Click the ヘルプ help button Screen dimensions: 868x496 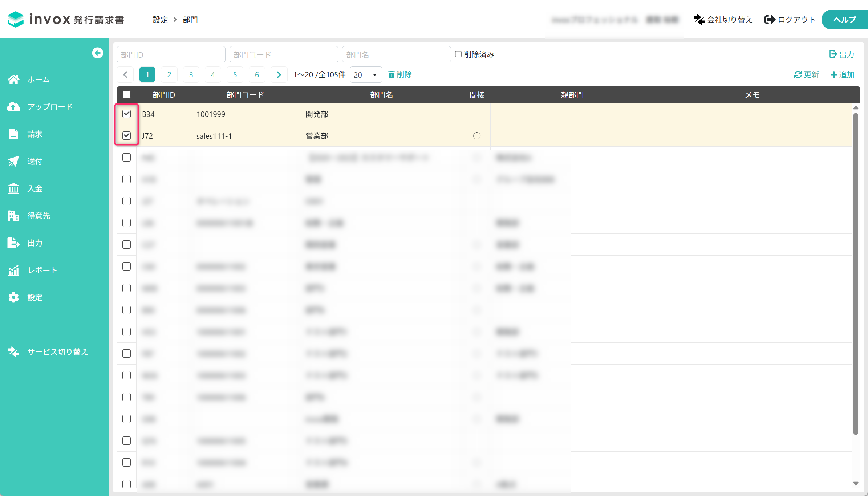tap(844, 20)
